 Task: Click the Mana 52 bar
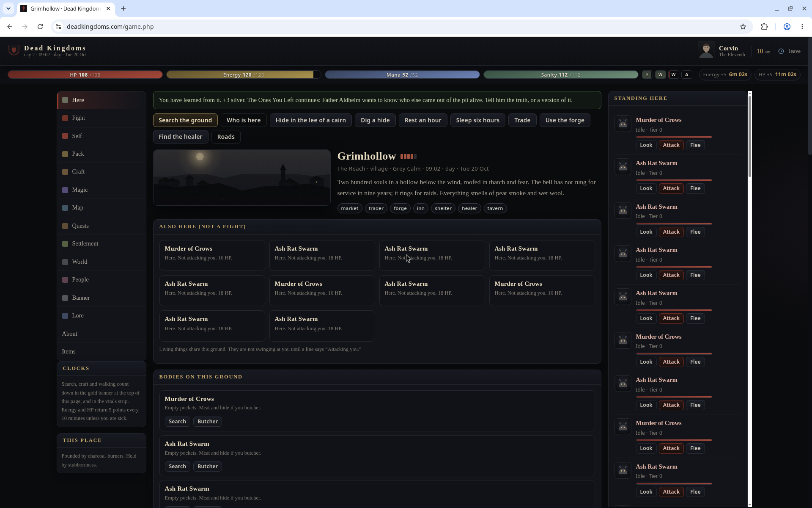(402, 75)
